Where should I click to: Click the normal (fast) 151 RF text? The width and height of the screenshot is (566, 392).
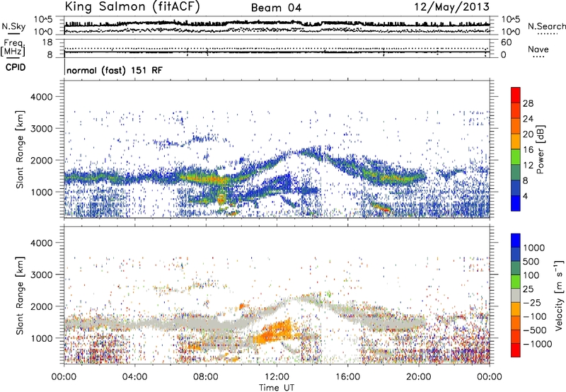click(115, 70)
